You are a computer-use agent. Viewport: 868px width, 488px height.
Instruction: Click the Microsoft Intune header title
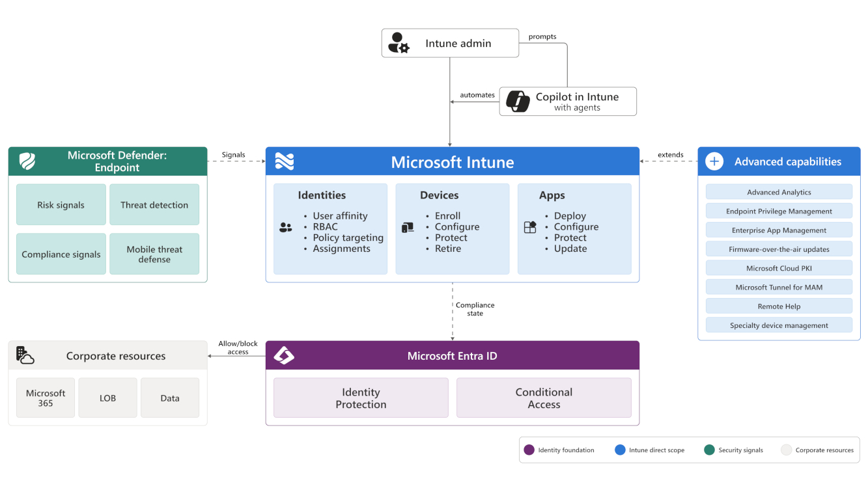point(453,162)
